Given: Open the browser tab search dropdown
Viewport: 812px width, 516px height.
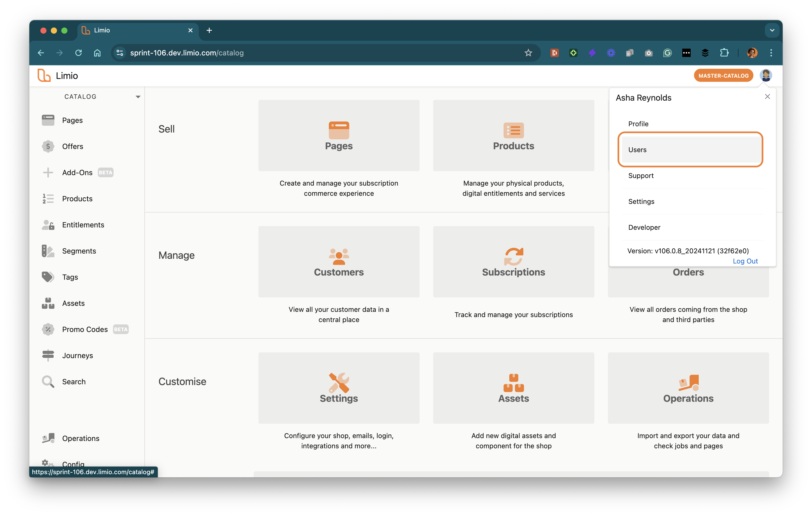Looking at the screenshot, I should [x=772, y=30].
